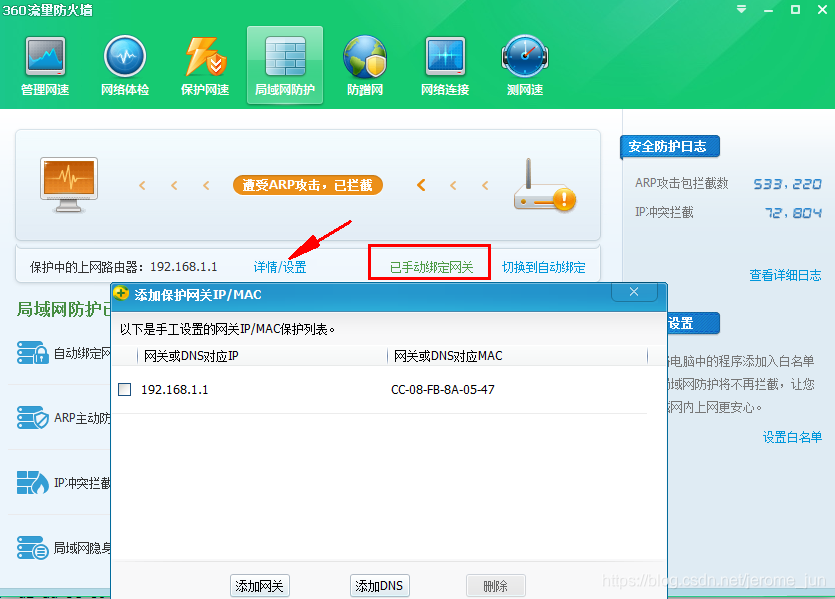This screenshot has height=599, width=835.
Task: Click the ARP主动防 shield server icon
Action: [32, 417]
